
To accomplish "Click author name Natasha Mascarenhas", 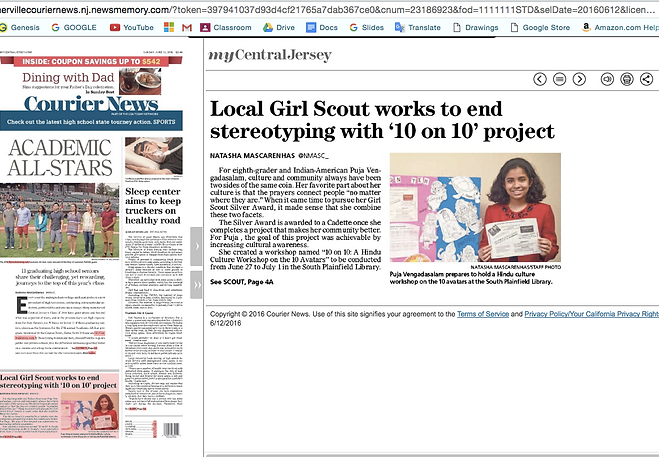I will (253, 156).
